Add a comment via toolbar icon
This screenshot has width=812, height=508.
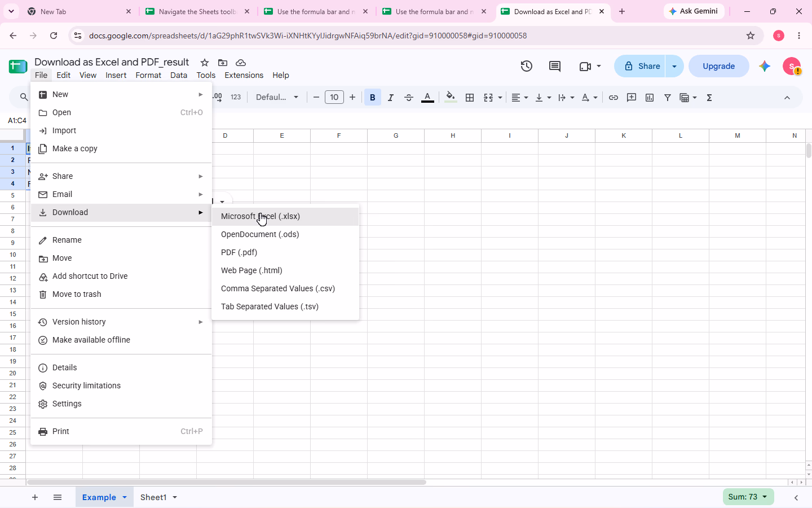click(632, 98)
